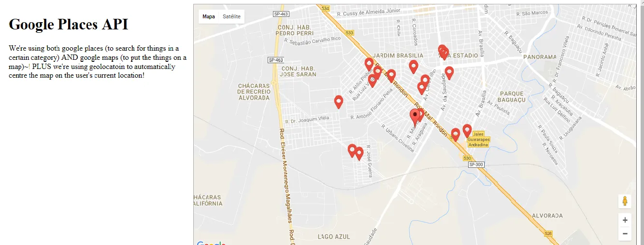Click the Parque Baguaçu neighborhood label
Viewport: 644px width, 245px height.
click(512, 96)
